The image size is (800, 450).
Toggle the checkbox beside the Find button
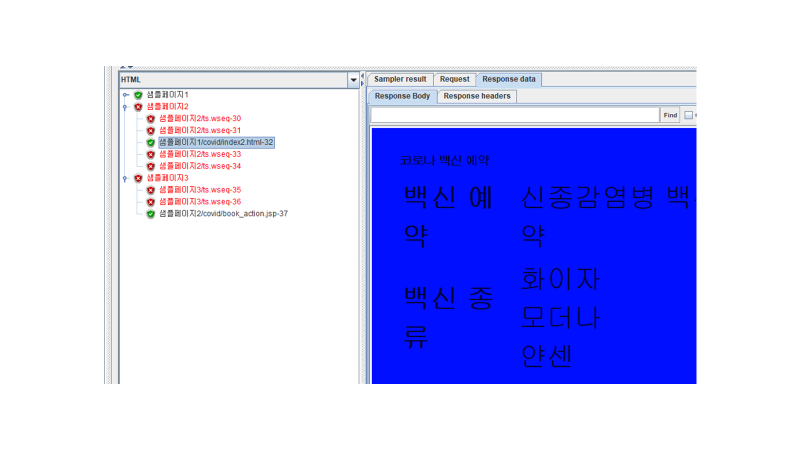click(x=688, y=115)
